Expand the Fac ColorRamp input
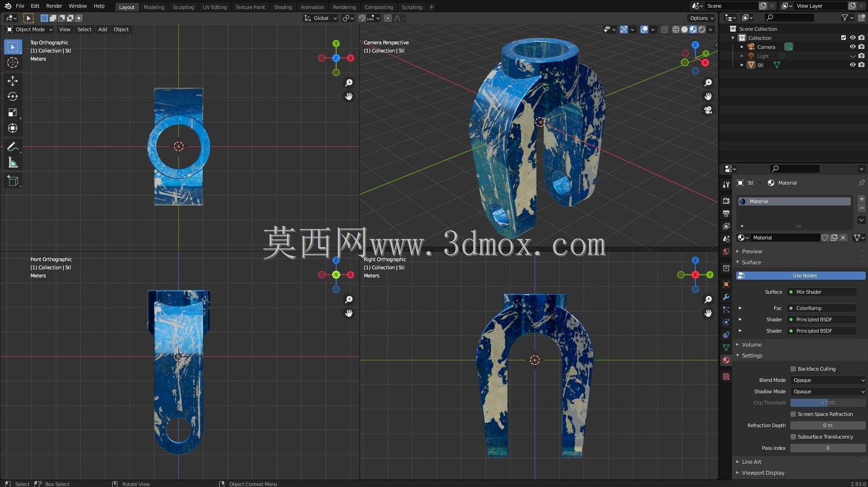Image resolution: width=868 pixels, height=487 pixels. [740, 308]
